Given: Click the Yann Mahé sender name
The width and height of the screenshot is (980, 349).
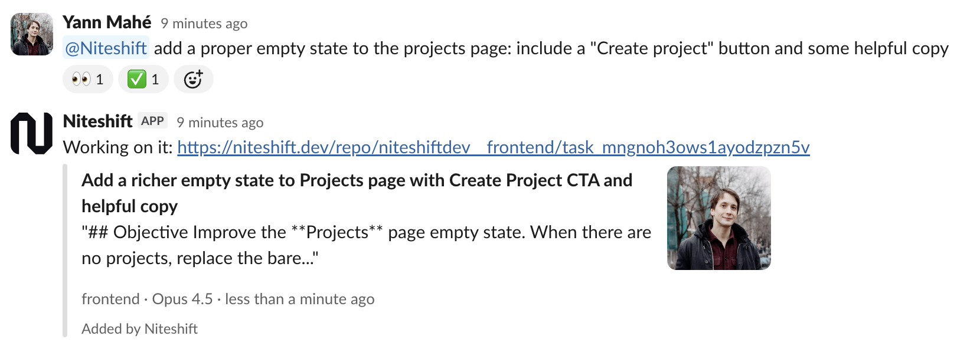Looking at the screenshot, I should [107, 22].
